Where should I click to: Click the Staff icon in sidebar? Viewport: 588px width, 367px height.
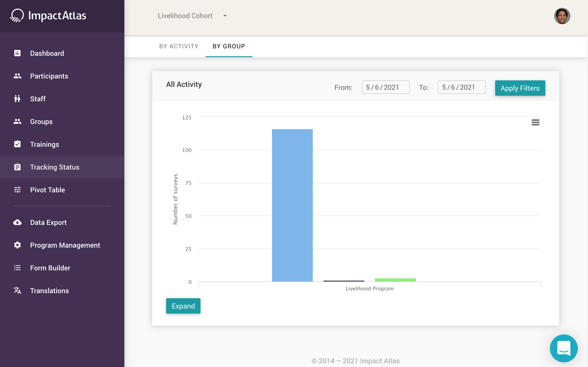pyautogui.click(x=17, y=99)
